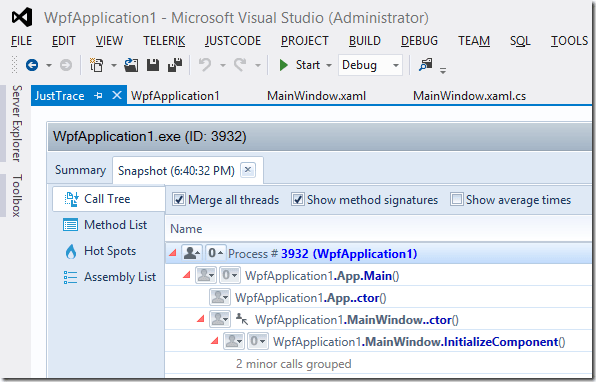Click the Undo arrow icon
596x382 pixels.
(205, 65)
